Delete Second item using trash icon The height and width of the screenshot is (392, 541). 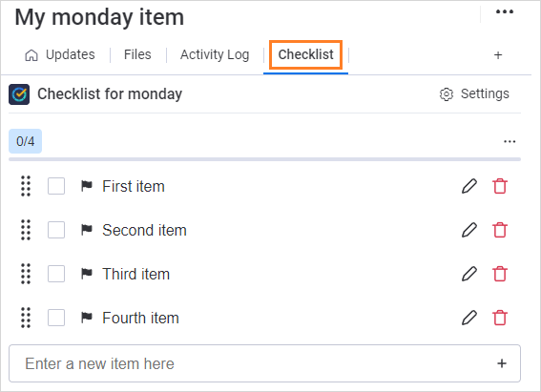[500, 230]
